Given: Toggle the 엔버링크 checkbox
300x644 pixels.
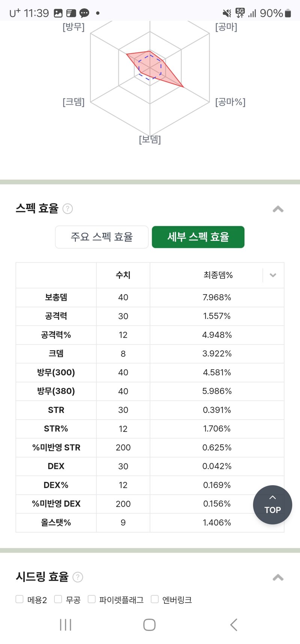Looking at the screenshot, I should tap(154, 599).
